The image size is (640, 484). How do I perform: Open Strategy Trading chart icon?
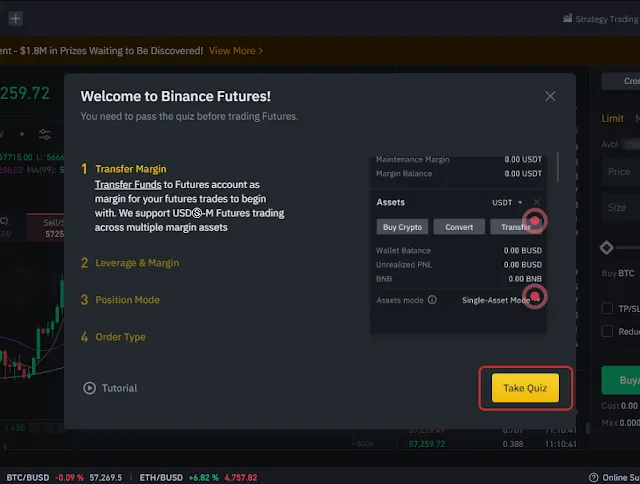coord(567,18)
